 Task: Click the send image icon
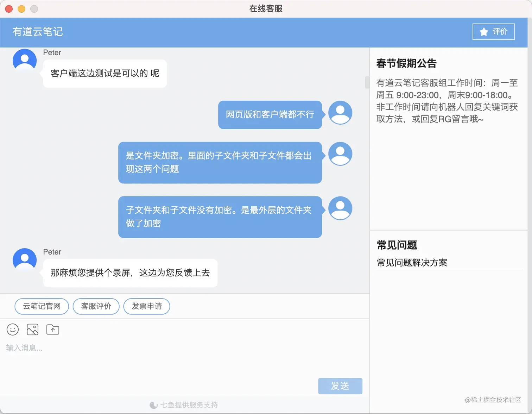click(x=33, y=330)
